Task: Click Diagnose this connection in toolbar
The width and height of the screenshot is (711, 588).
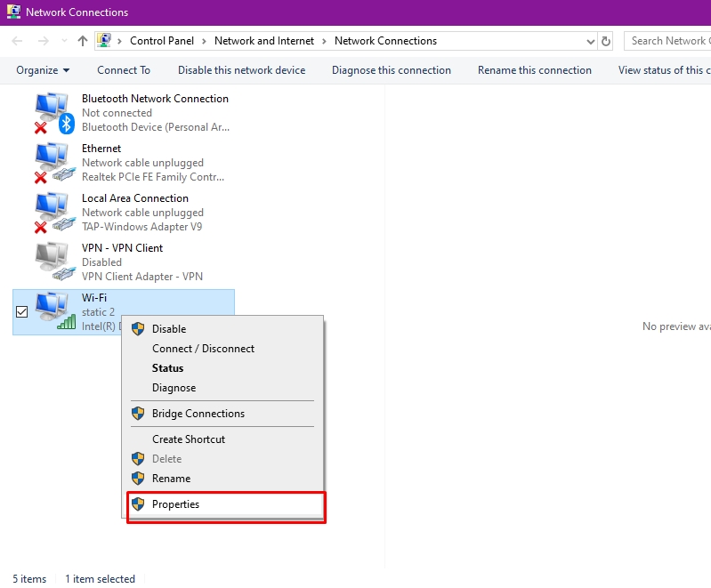Action: [392, 70]
